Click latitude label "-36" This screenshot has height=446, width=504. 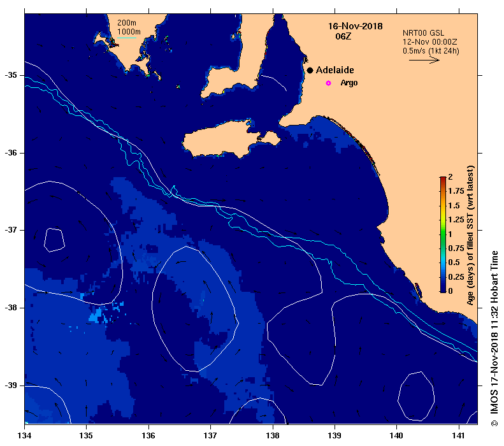coord(11,153)
